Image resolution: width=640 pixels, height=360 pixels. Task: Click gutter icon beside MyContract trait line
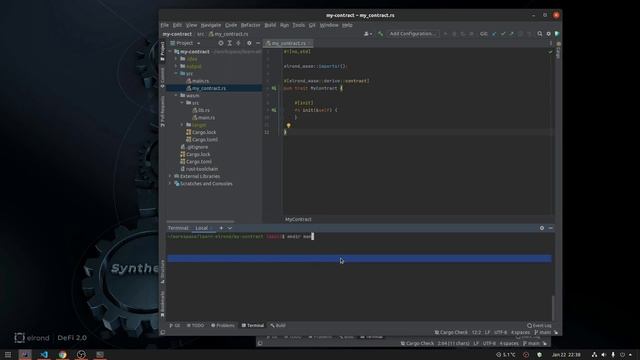click(x=274, y=88)
